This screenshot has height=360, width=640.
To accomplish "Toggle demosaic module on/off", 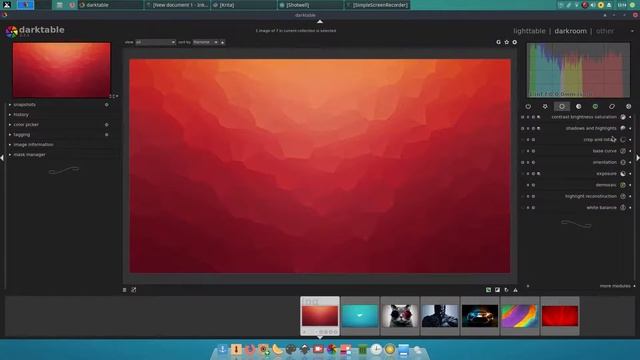I will point(623,185).
